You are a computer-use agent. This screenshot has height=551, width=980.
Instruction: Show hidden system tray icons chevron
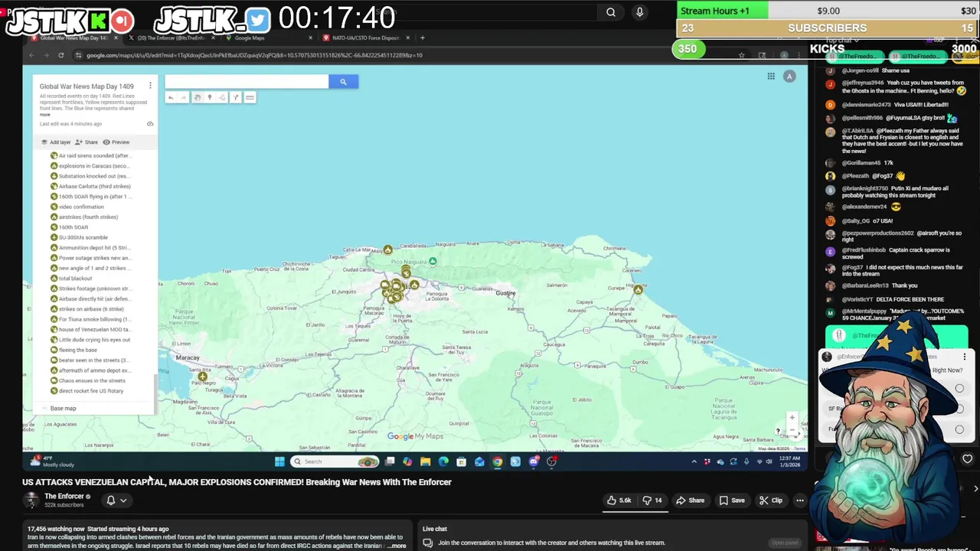(x=694, y=461)
